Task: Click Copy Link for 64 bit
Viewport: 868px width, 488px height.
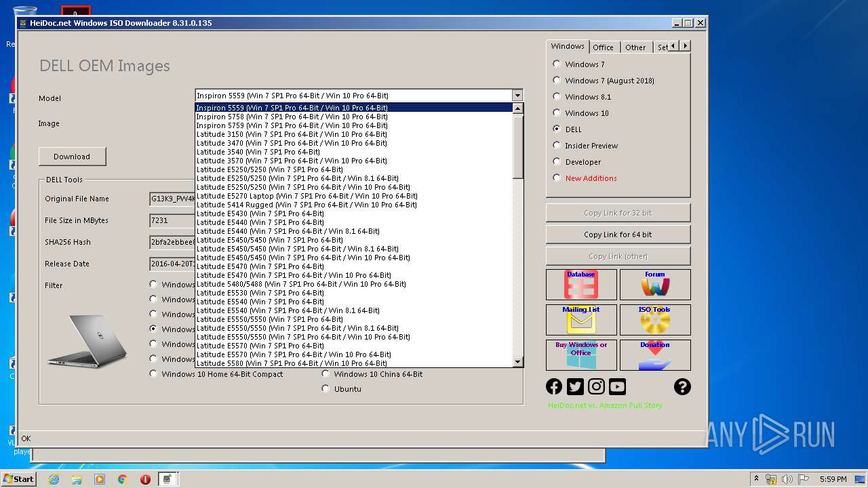Action: 618,235
